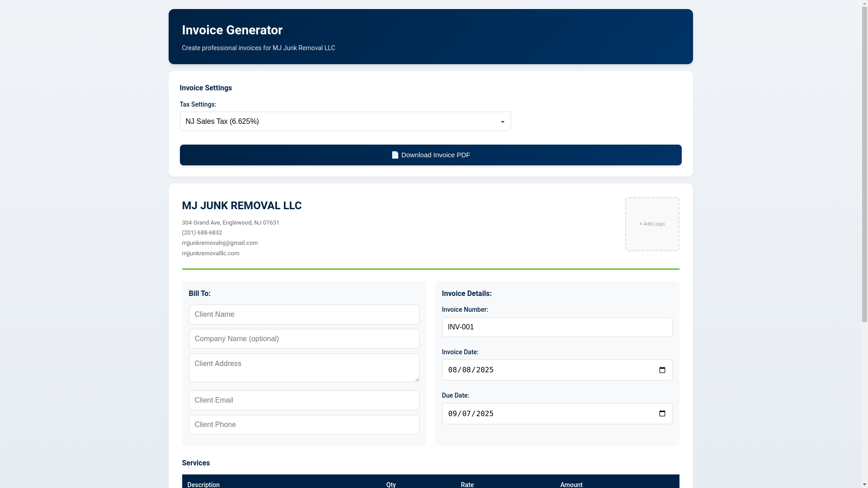Click the Invoice Number: label

(x=465, y=310)
